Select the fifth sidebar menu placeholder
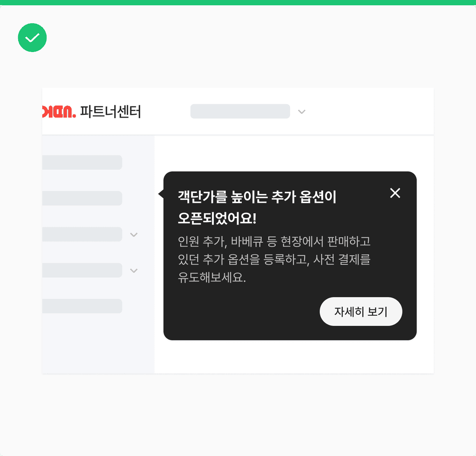 tap(82, 306)
